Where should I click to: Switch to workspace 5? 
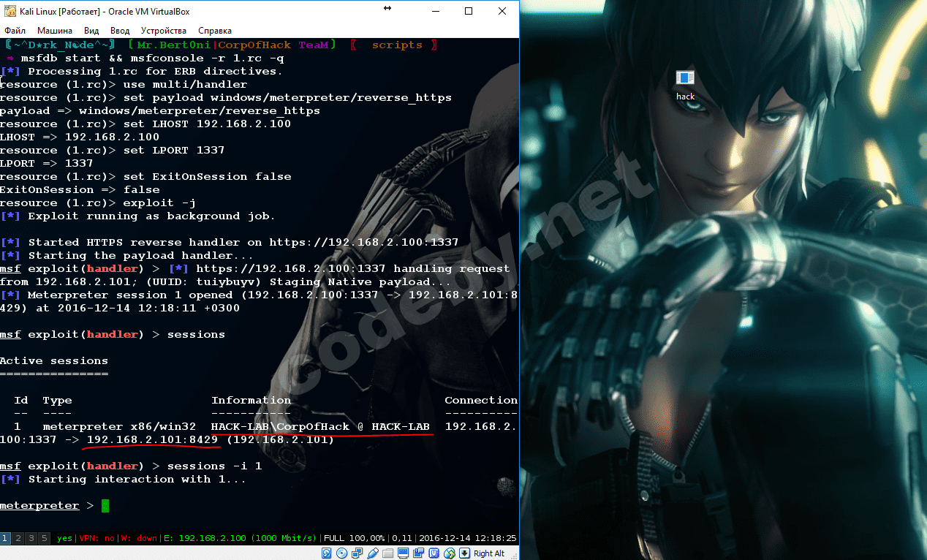click(45, 538)
